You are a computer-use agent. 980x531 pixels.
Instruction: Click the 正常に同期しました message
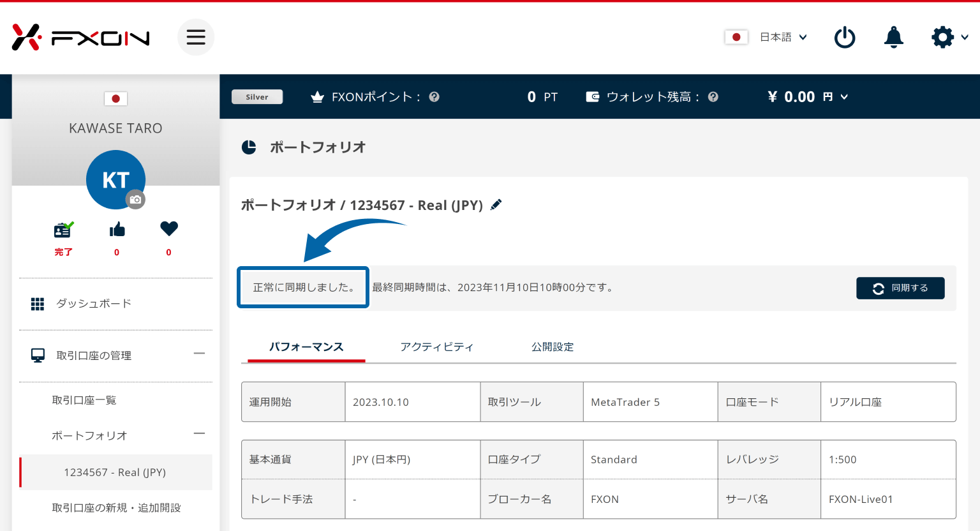click(303, 288)
